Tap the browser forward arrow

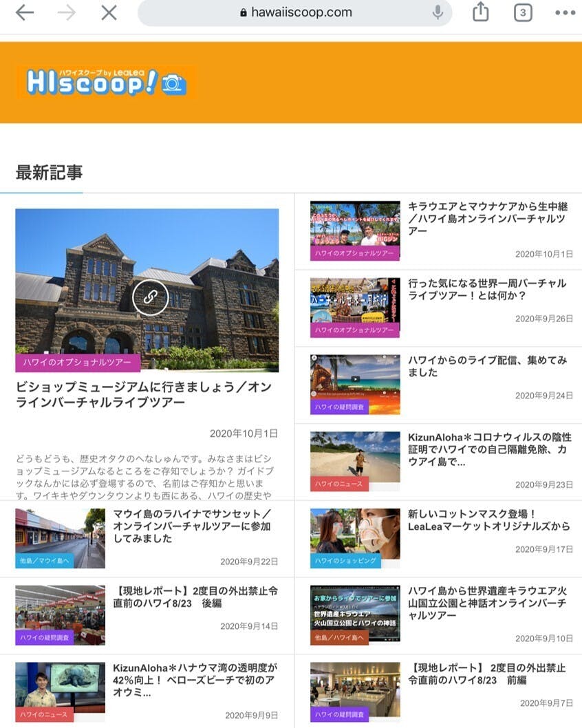(x=67, y=12)
